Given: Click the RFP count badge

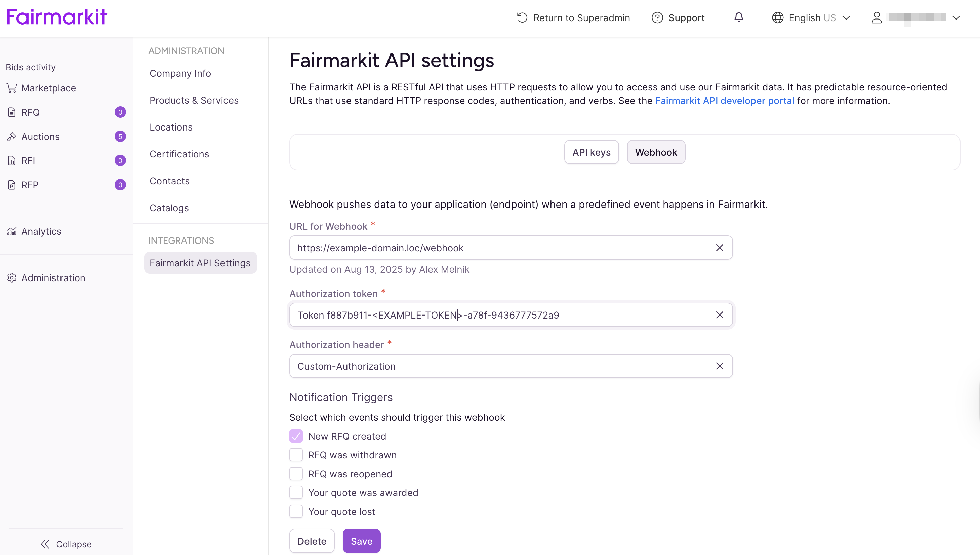Looking at the screenshot, I should tap(120, 185).
